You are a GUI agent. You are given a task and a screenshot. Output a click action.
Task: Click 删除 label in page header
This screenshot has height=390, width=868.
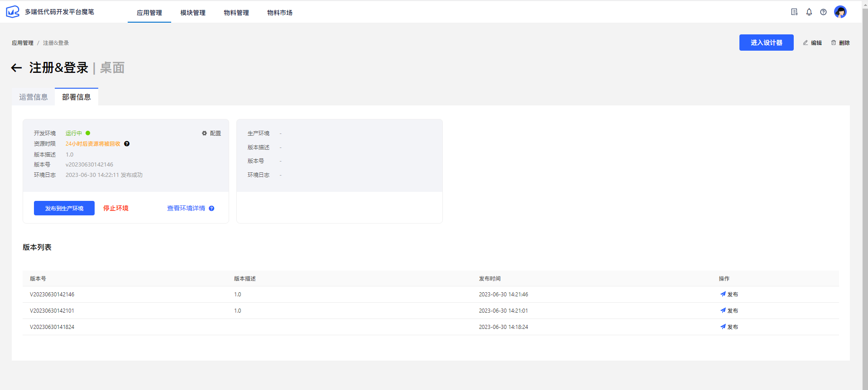pos(844,43)
